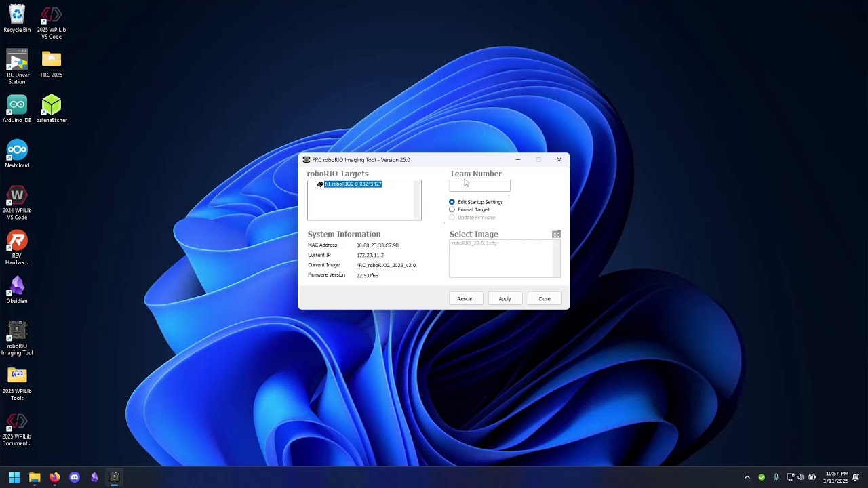Open Nextcloud desktop icon
This screenshot has height=488, width=868.
pyautogui.click(x=17, y=155)
